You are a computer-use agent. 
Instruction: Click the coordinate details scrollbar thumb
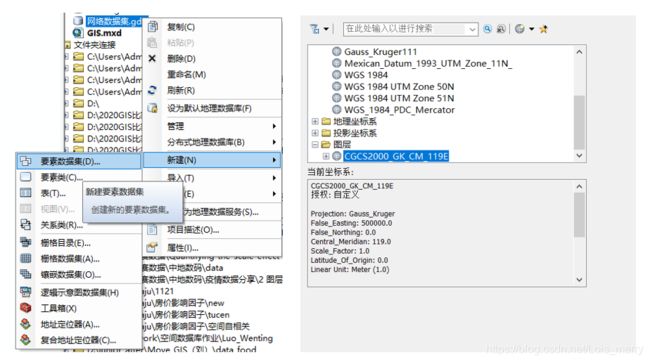pos(579,215)
